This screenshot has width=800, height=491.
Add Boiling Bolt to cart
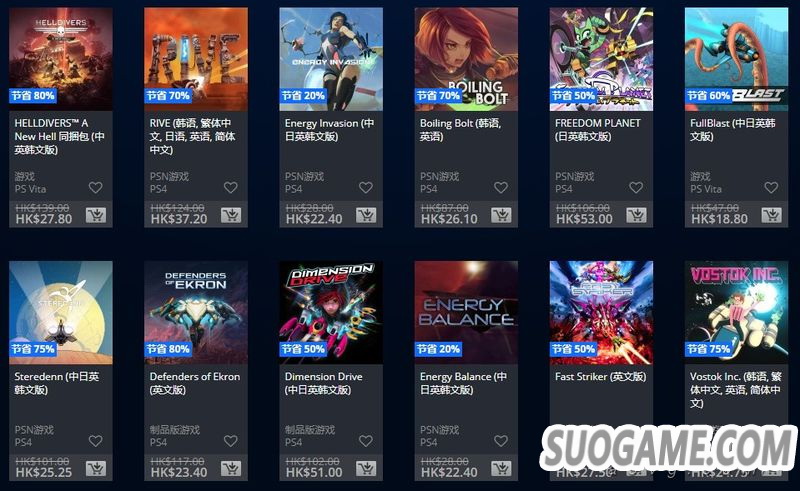502,215
